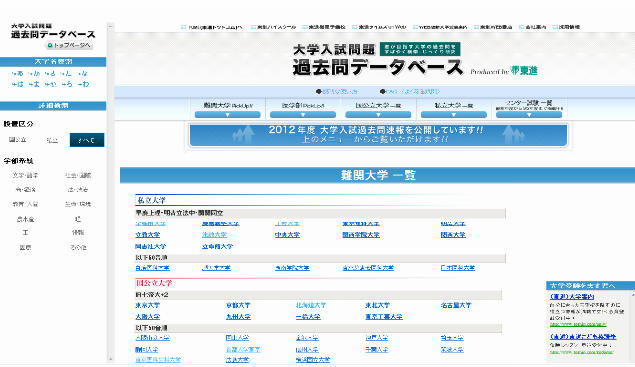
Task: Click the 東進 logo beside Produced by
Action: pyautogui.click(x=524, y=70)
